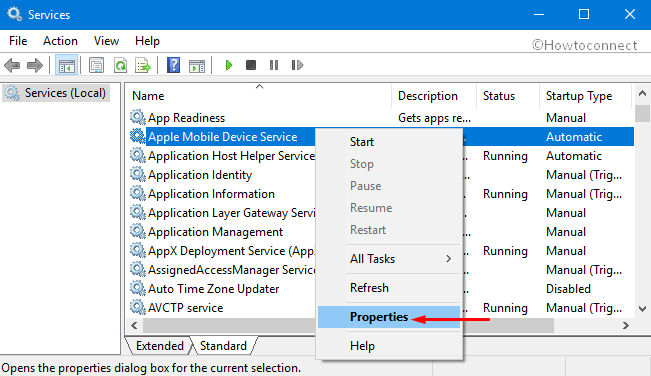Choose Refresh in the context menu
651x376 pixels.
coord(390,288)
